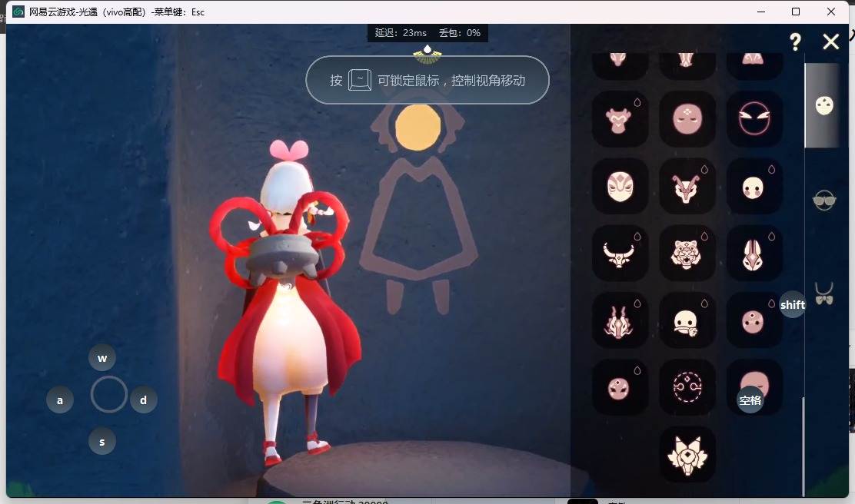Click the fan emblem above the hint
Image resolution: width=855 pixels, height=504 pixels.
(x=427, y=54)
